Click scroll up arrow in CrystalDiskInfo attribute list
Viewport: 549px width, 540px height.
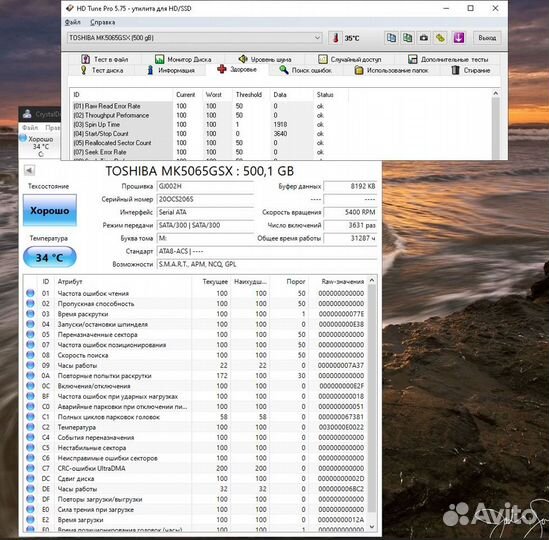coord(372,281)
